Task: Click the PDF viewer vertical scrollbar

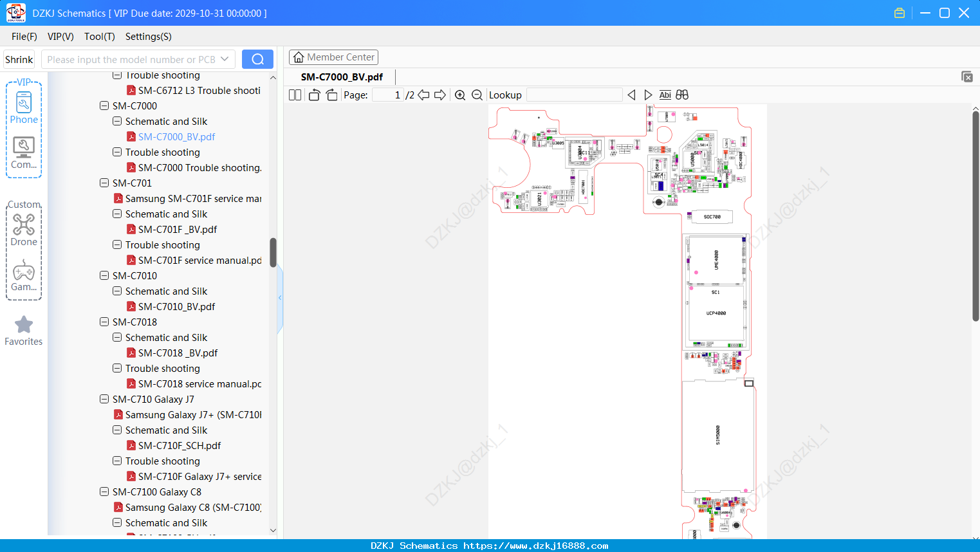Action: point(975,216)
